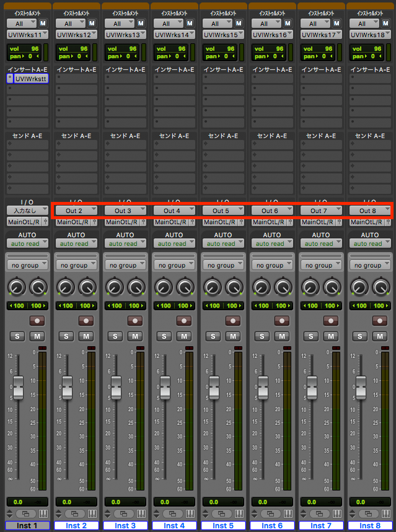The height and width of the screenshot is (532, 396).
Task: Click the first empty send slot on Inst 7
Action: pyautogui.click(x=321, y=144)
